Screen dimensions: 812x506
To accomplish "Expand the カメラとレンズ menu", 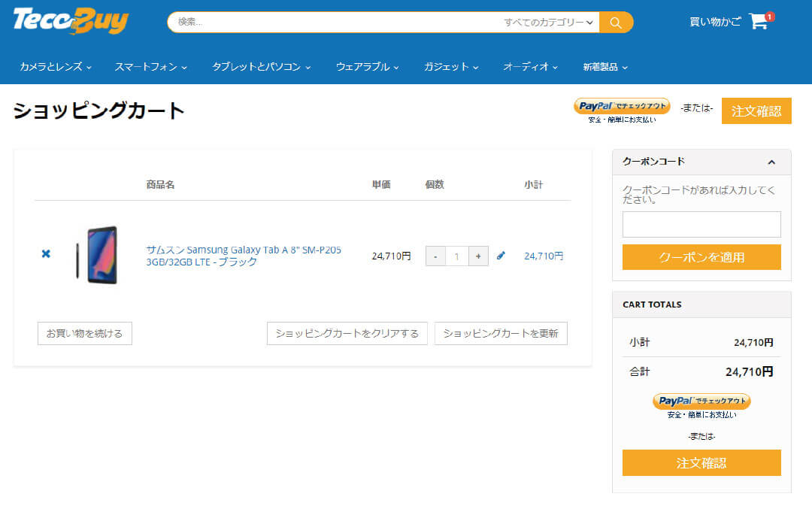I will (56, 67).
